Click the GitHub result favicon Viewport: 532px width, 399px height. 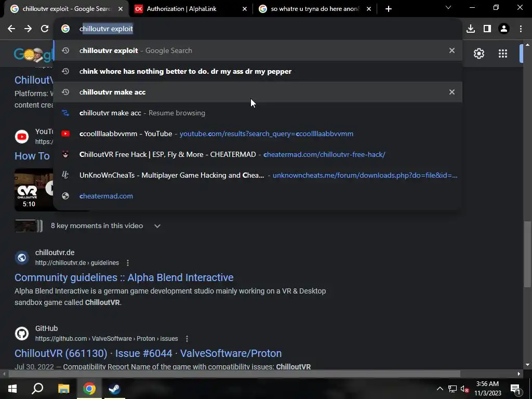pos(22,334)
